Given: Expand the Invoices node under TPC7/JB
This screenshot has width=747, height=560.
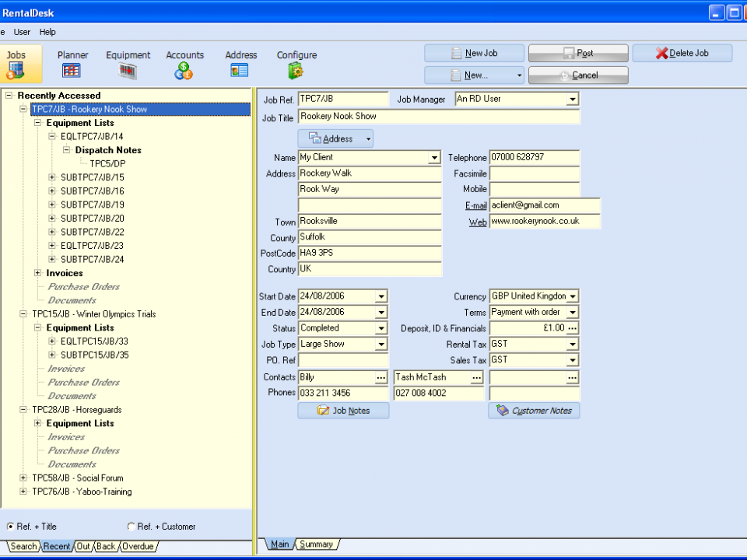Looking at the screenshot, I should [x=38, y=273].
